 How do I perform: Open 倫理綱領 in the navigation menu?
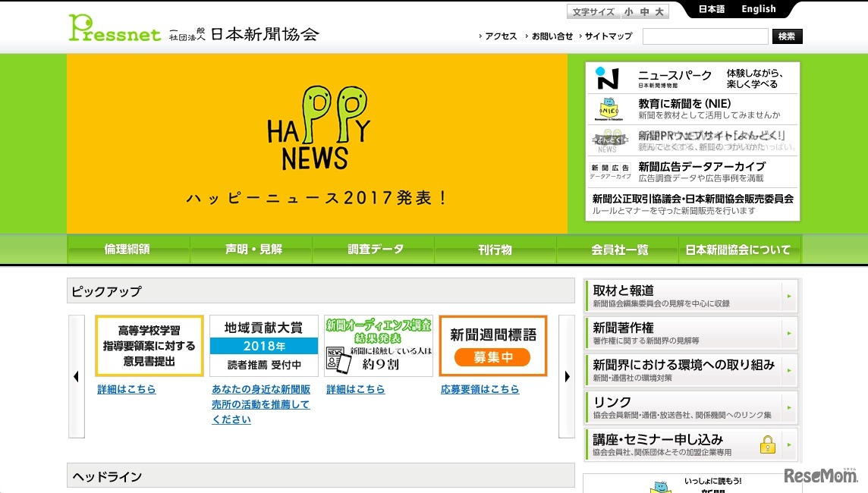(127, 250)
